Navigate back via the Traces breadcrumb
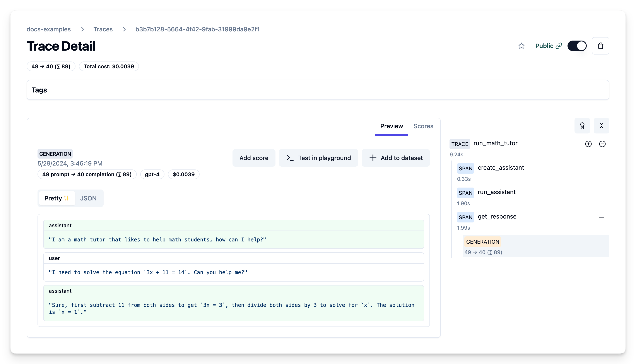Image resolution: width=636 pixels, height=364 pixels. 103,29
